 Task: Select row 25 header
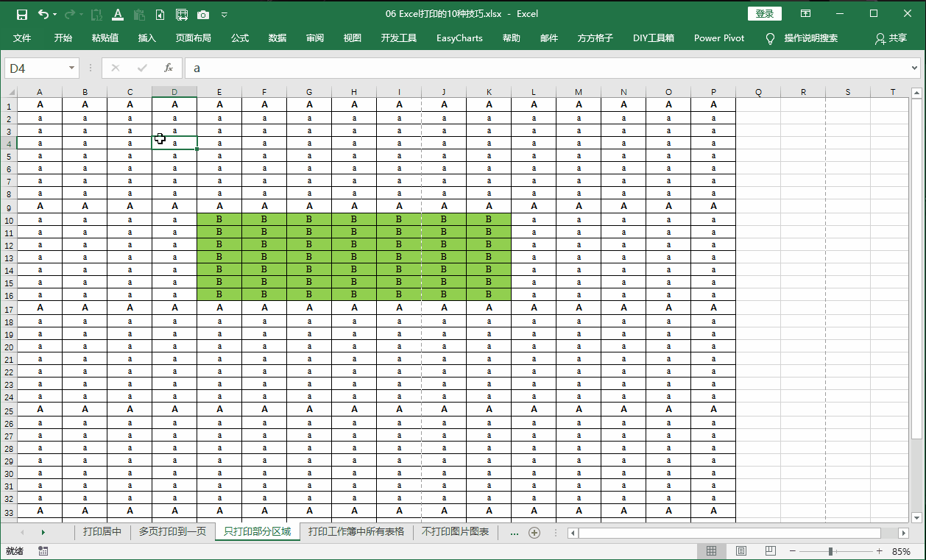9,409
